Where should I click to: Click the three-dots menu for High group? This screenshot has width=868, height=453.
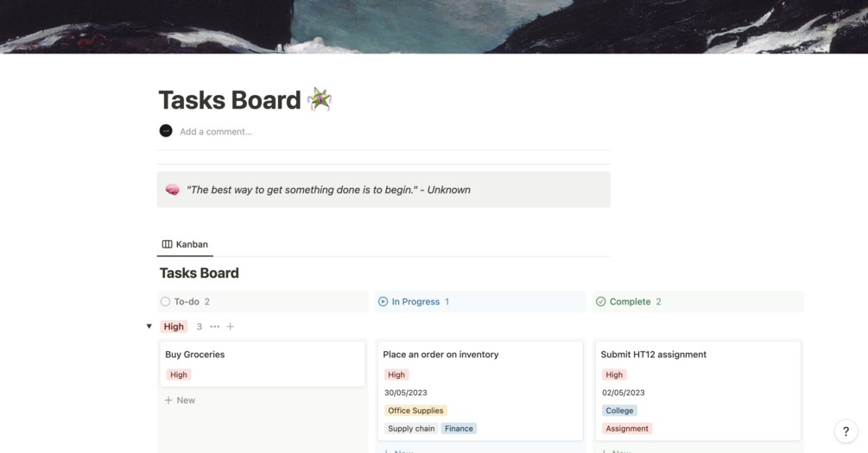point(215,327)
